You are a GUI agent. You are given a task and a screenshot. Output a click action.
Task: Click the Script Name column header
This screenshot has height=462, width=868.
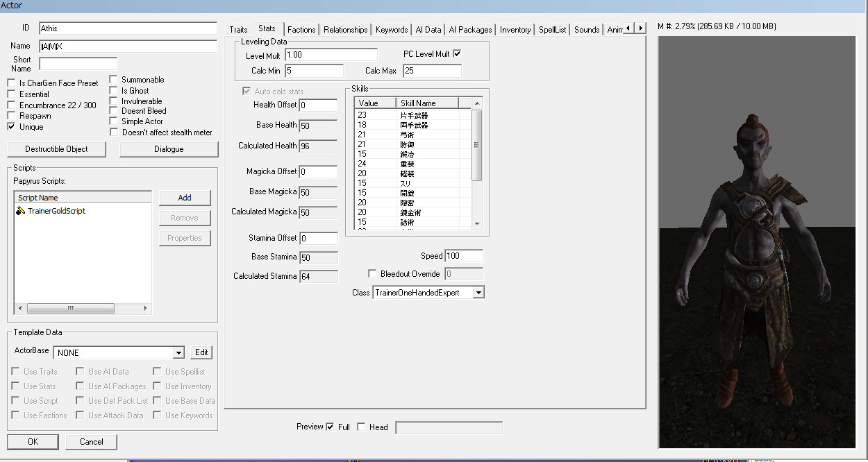(x=83, y=198)
